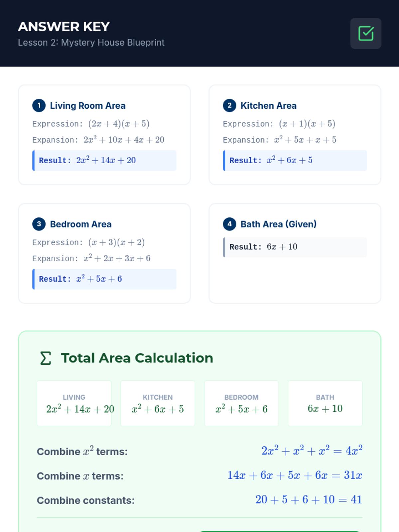
Task: Click the LIVING summary tile
Action: click(x=74, y=403)
